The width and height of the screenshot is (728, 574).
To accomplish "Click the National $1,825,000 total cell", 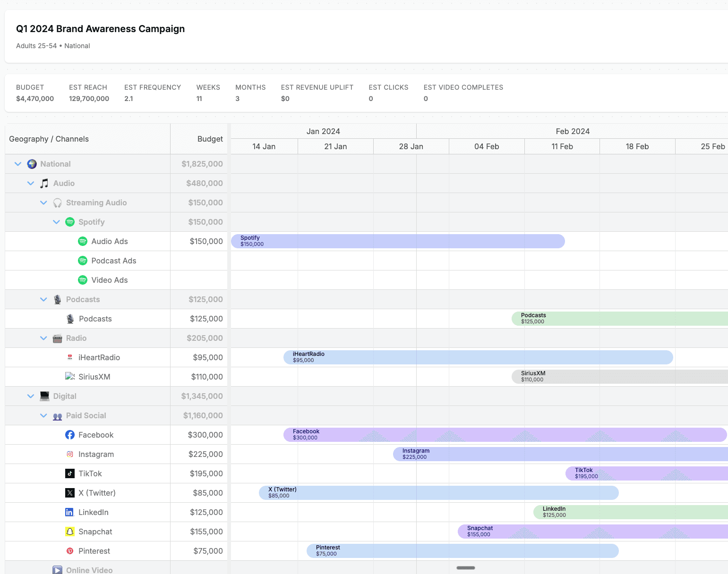I will [199, 164].
